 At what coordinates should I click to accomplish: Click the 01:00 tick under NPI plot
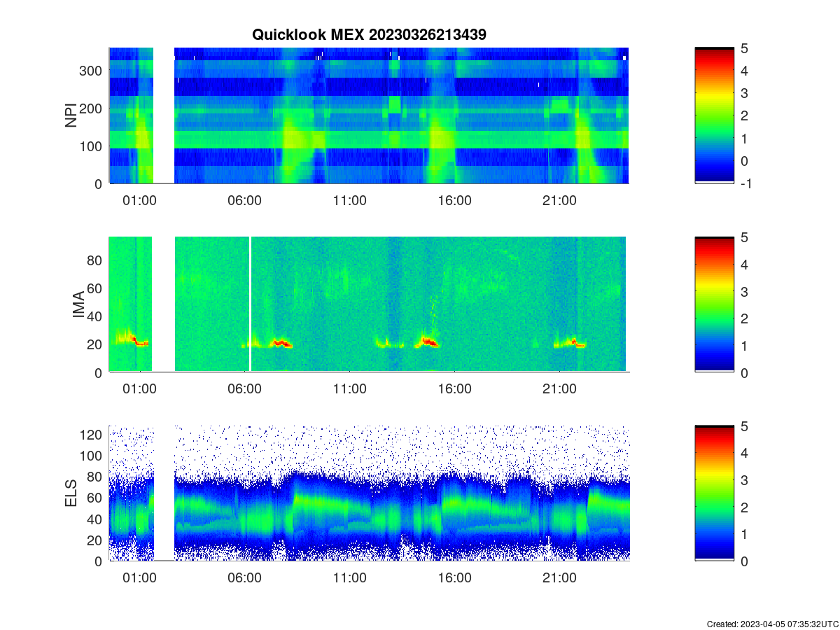(x=140, y=200)
